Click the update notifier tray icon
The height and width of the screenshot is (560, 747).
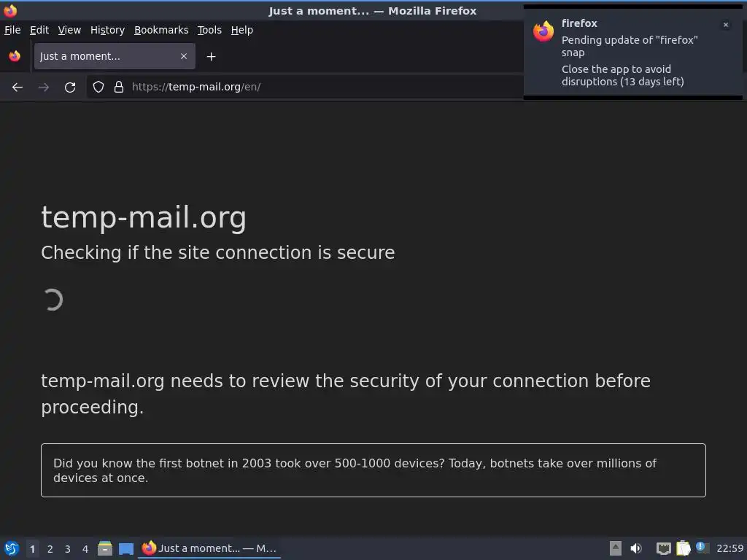702,548
